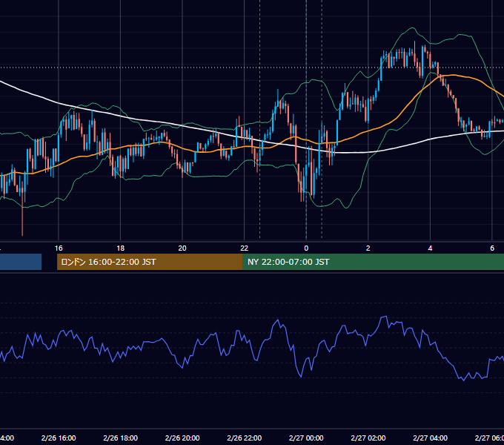Click the 2/26 20:00 date label
This screenshot has height=445, width=504.
[x=182, y=438]
